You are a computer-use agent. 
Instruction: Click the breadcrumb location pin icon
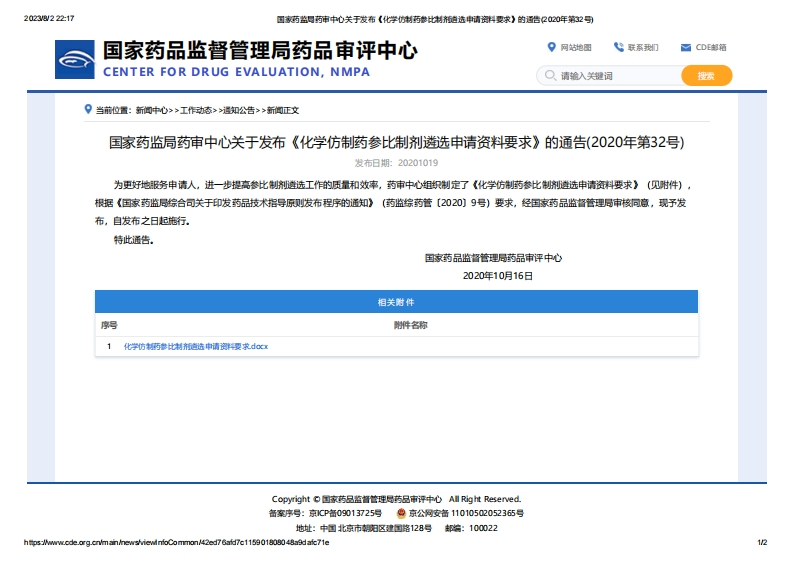(x=88, y=109)
